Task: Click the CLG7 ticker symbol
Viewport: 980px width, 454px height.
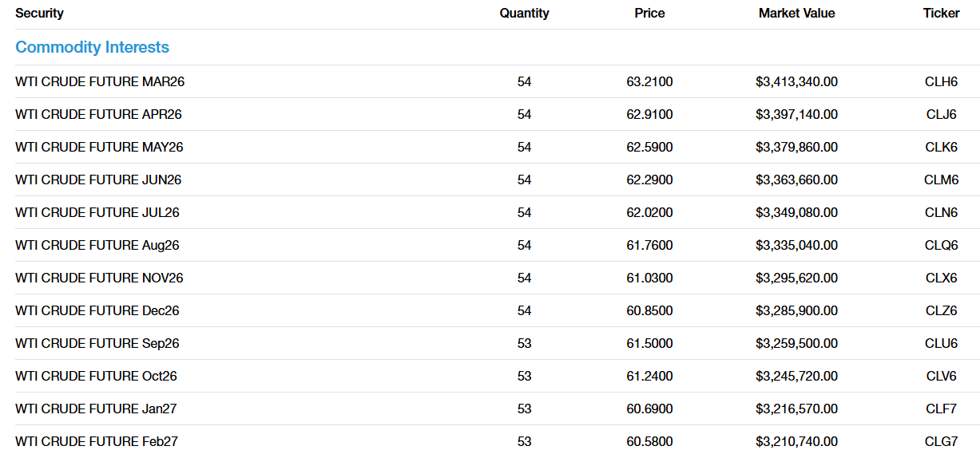Action: [941, 441]
